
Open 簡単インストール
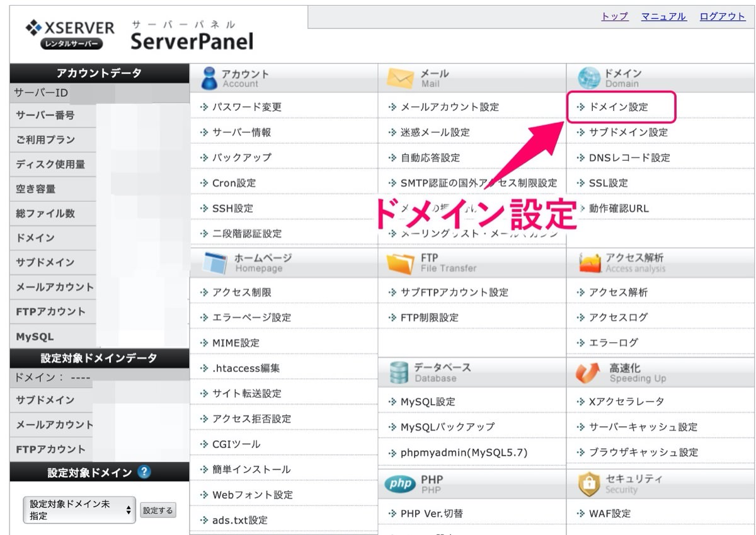coord(251,469)
